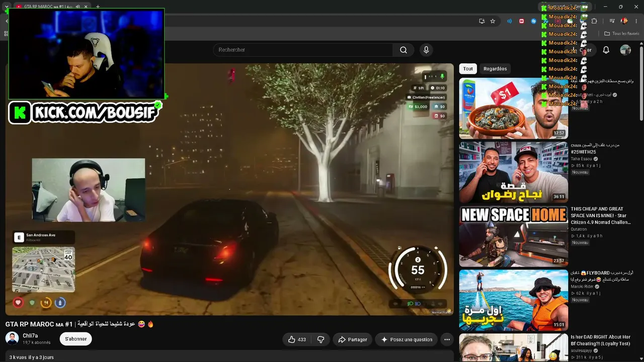644x362 pixels.
Task: Share the video via Partager
Action: (x=352, y=339)
